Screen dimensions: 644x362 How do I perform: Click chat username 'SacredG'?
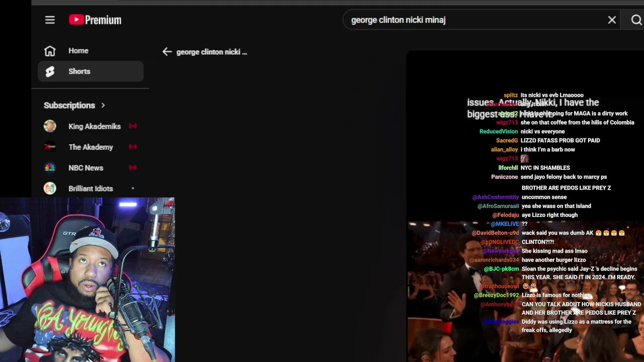click(507, 140)
